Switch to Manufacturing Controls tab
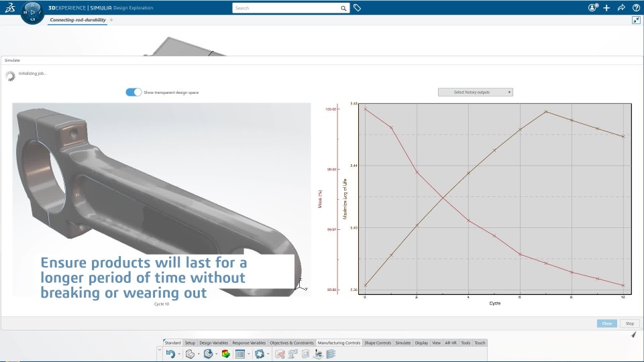The width and height of the screenshot is (644, 362). pos(339,343)
